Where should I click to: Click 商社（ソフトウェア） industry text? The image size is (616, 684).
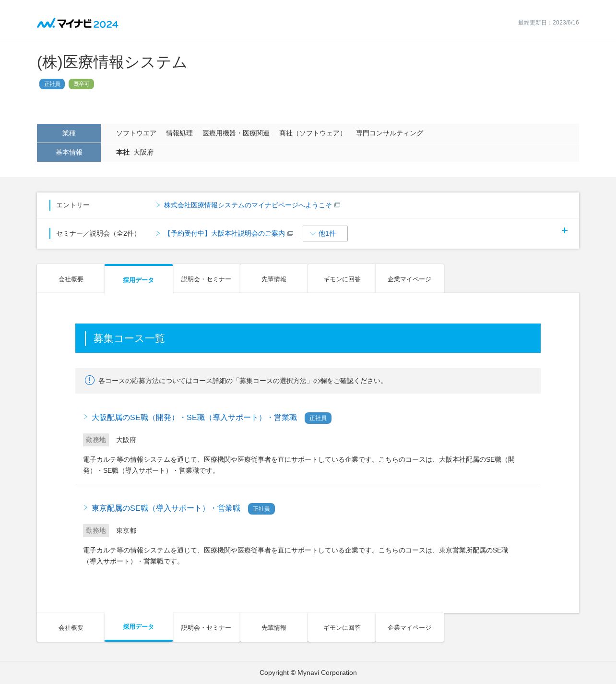[x=313, y=133]
